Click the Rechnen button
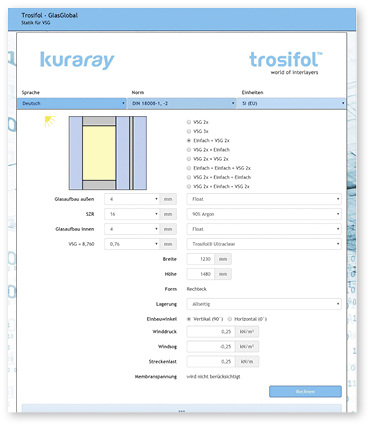This screenshot has width=371, height=427. coord(305,392)
